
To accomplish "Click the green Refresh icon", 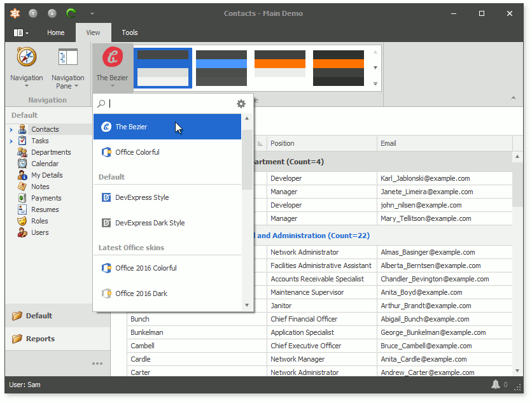I will [71, 13].
